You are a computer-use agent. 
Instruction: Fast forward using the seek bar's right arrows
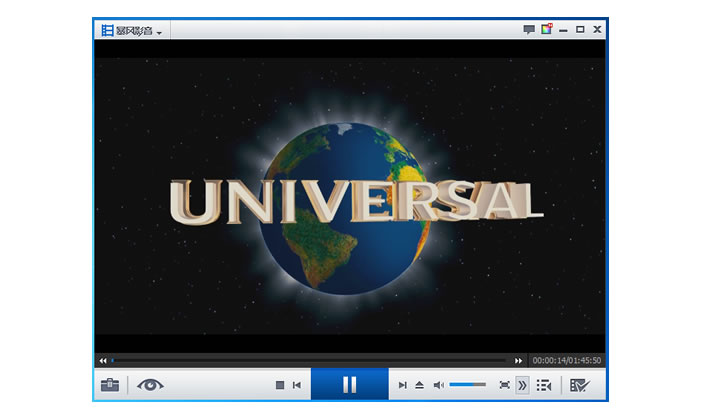click(x=518, y=360)
